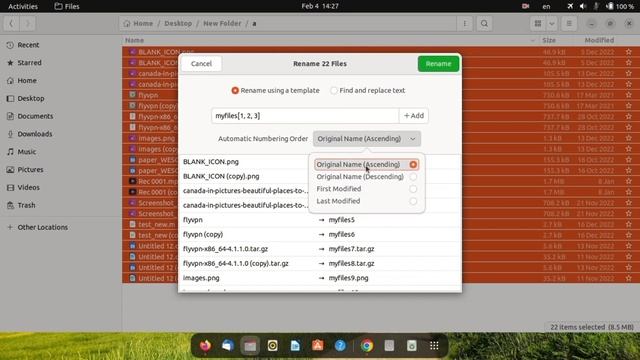Open Downloads in the Files sidebar
640x360 pixels.
(x=61, y=134)
